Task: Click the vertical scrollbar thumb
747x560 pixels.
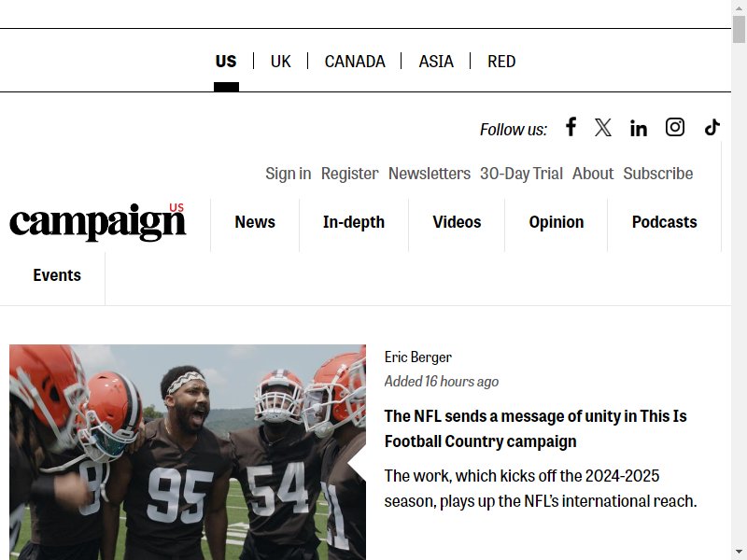Action: tap(739, 30)
